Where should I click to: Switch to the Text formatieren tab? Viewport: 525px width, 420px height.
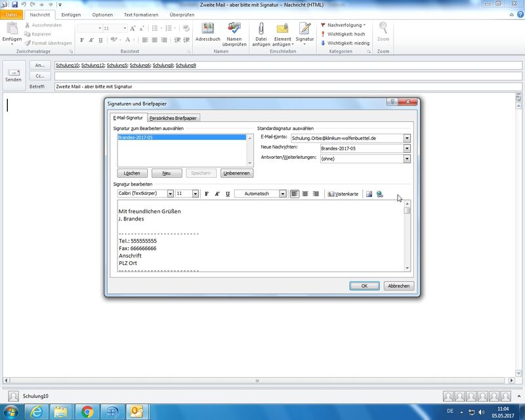coord(141,14)
